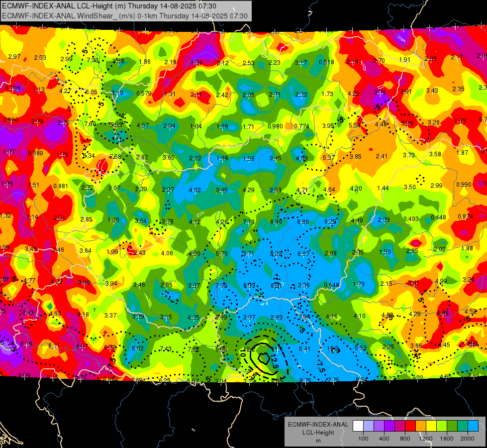Click the white swatch in the LCL-Height legend
487x448 pixels.
(x=358, y=426)
